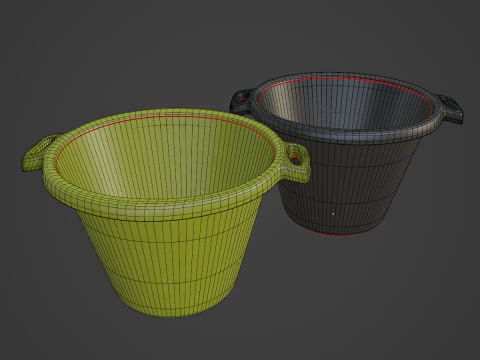This screenshot has height=360, width=480.
Task: Click the yellow bucket's right handle
Action: coord(295,163)
